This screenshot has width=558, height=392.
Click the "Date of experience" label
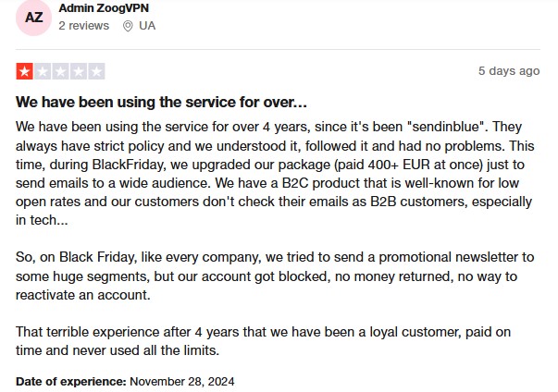click(x=71, y=381)
